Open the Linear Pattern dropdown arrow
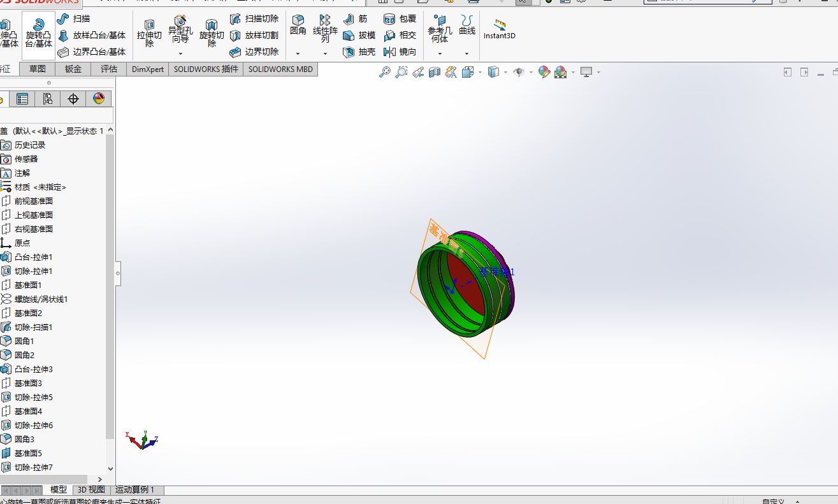The height and width of the screenshot is (504, 838). click(325, 54)
